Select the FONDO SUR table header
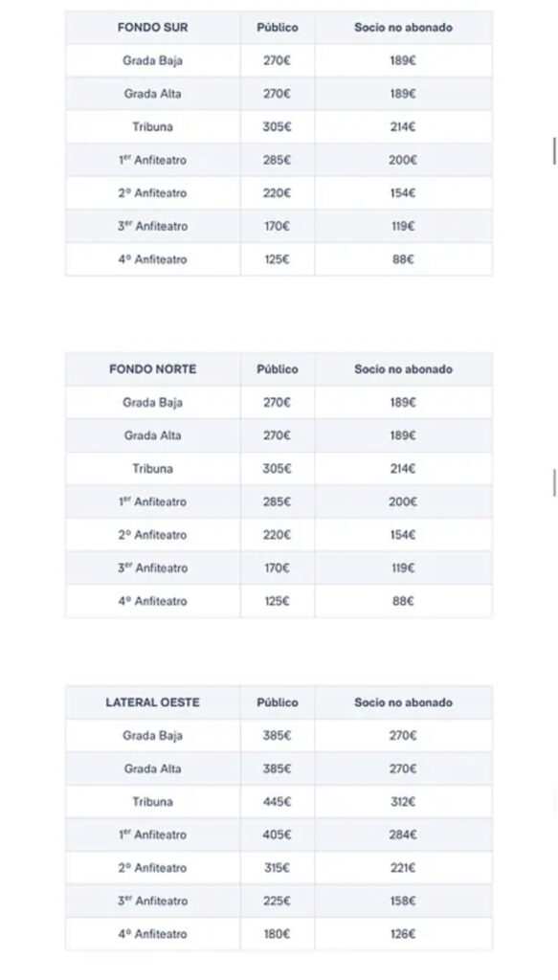 tap(152, 28)
